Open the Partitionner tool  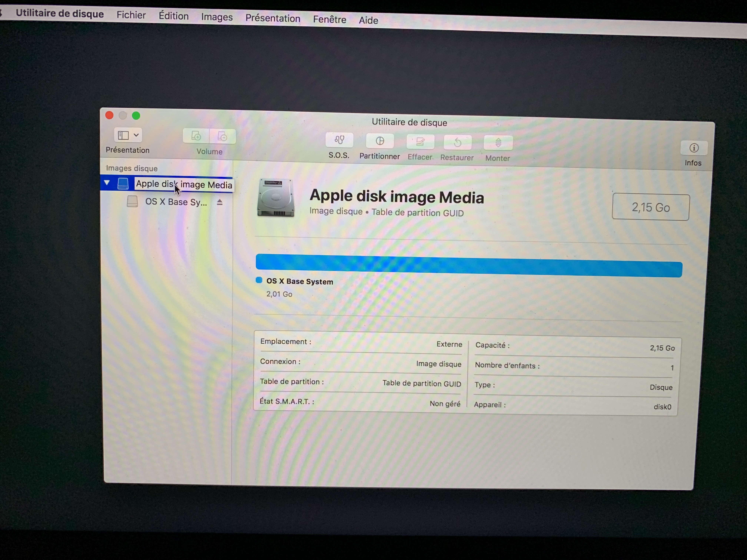pos(380,141)
